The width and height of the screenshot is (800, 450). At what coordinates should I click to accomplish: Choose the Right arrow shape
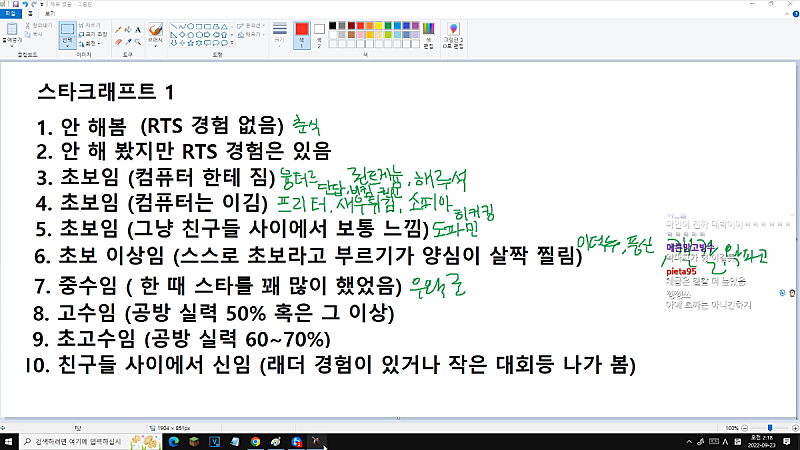point(208,35)
